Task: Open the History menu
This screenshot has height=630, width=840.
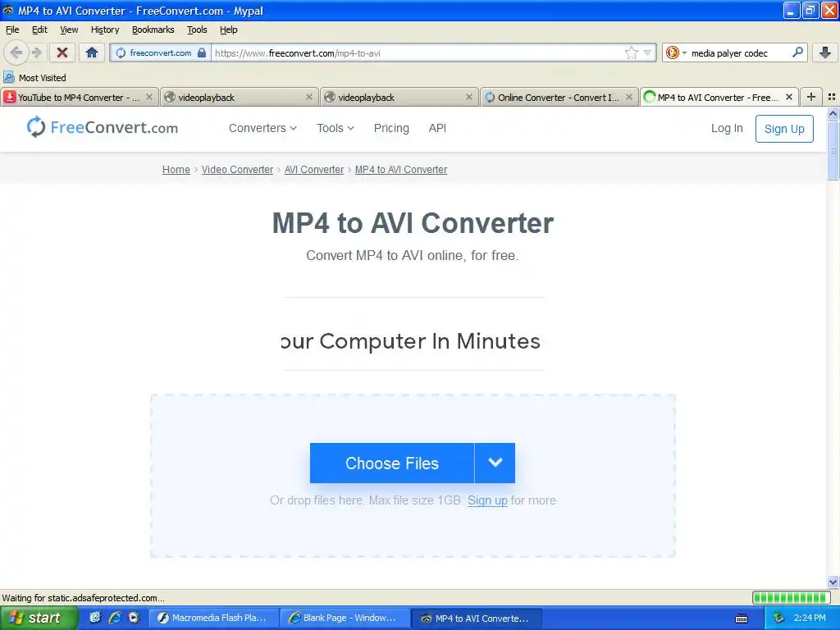Action: (x=105, y=30)
